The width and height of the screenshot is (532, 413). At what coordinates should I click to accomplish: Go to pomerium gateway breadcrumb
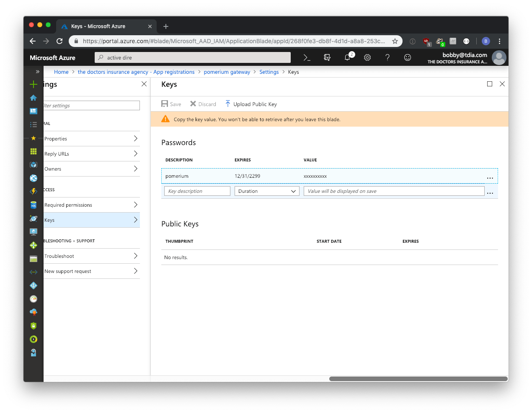(x=227, y=72)
